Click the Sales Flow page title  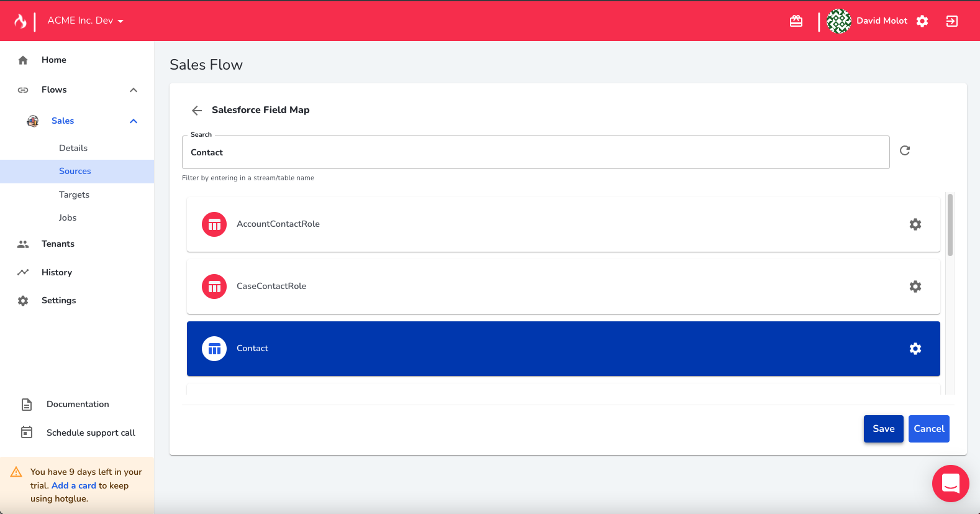pos(206,65)
